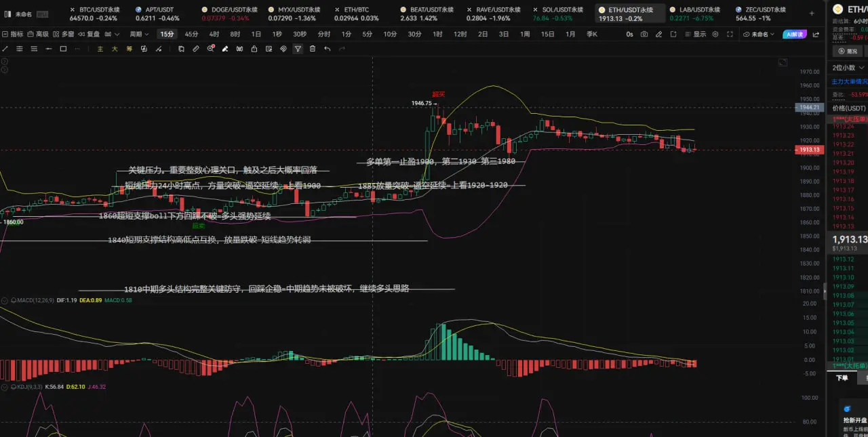Select the rectangle shape drawing tool
The image size is (868, 437).
(x=63, y=49)
